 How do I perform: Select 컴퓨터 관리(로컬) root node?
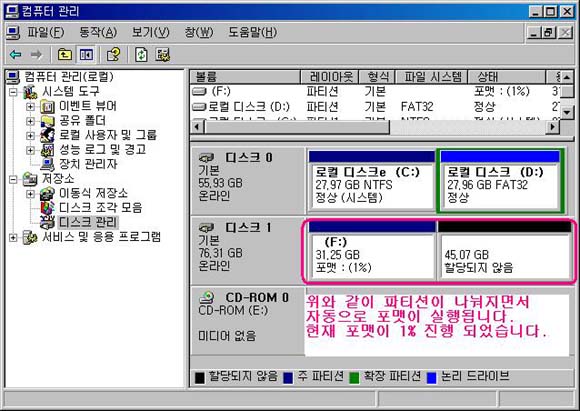(69, 77)
